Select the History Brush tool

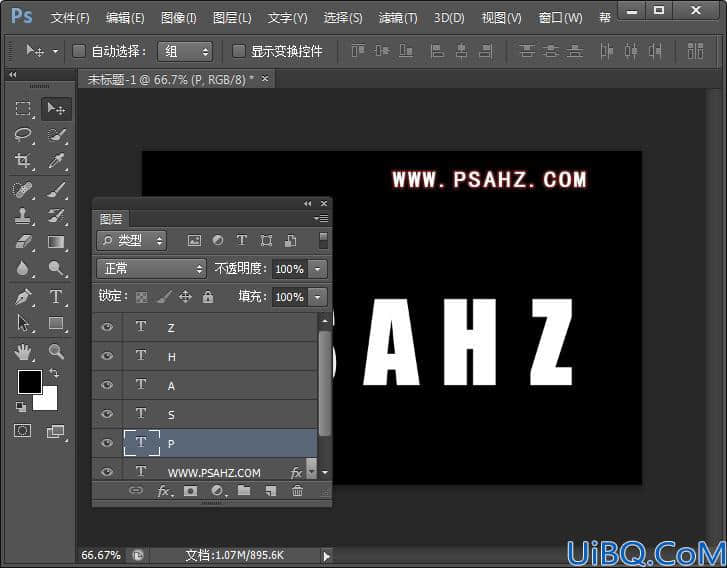56,216
